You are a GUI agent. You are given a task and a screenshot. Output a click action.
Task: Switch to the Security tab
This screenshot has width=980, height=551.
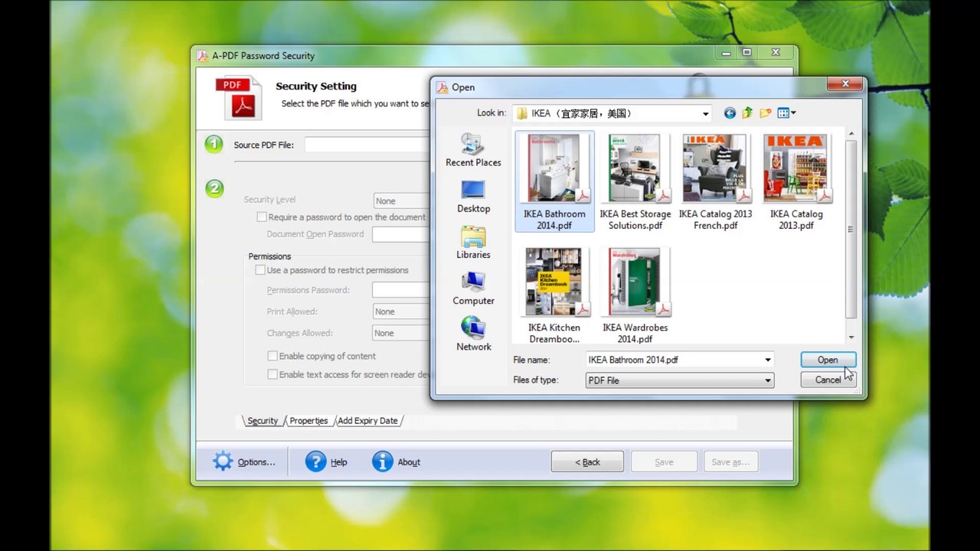pyautogui.click(x=263, y=421)
